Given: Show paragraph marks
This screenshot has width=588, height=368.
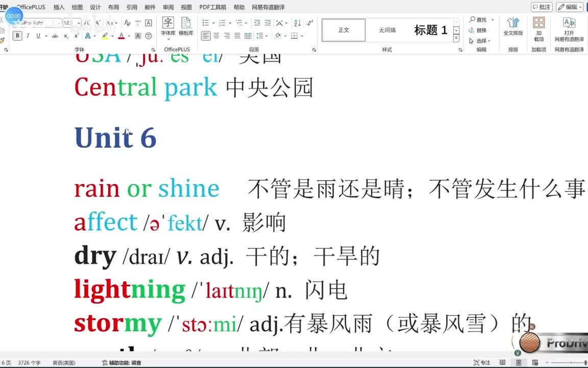Looking at the screenshot, I should pos(309,23).
